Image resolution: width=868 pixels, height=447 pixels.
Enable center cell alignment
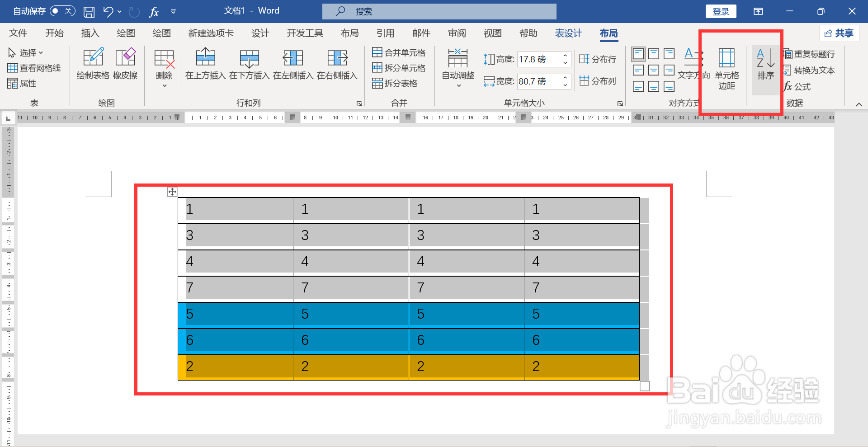[653, 70]
